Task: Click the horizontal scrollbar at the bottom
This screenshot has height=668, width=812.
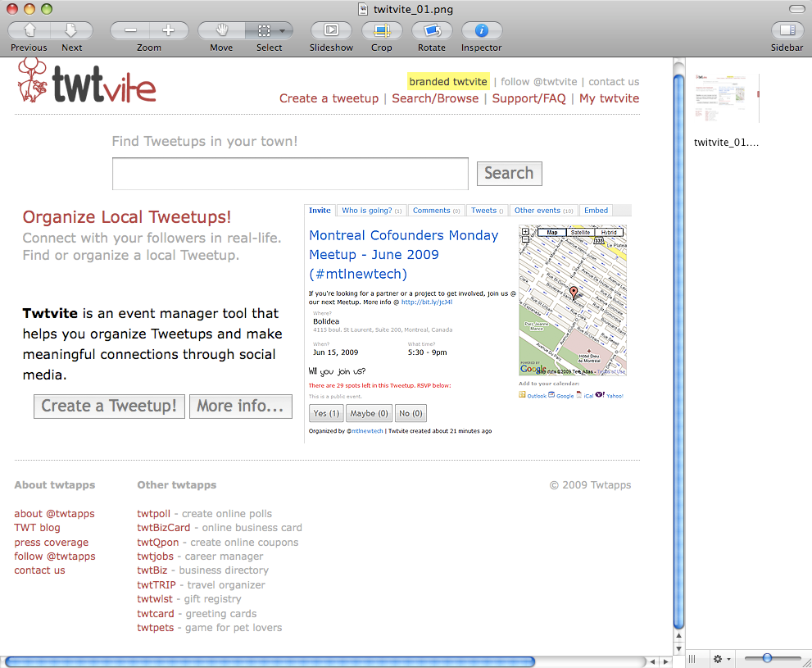Action: click(270, 661)
